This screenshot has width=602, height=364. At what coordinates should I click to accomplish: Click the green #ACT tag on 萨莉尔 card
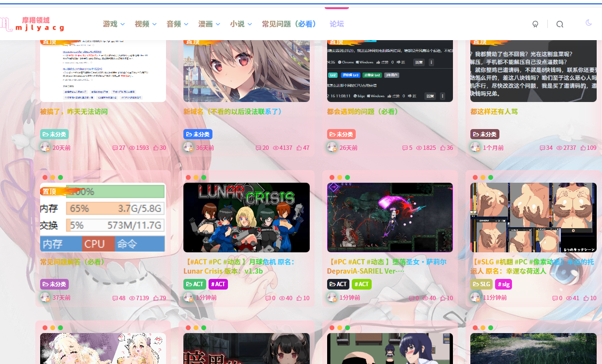click(361, 284)
